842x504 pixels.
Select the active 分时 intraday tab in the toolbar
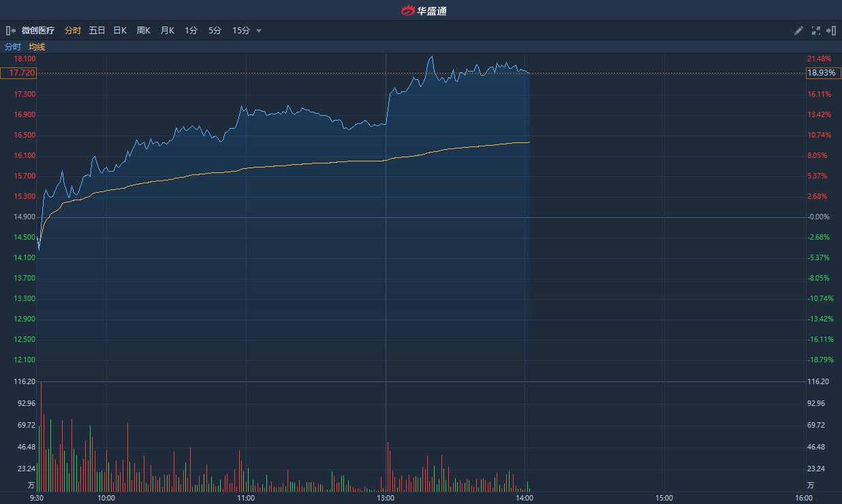[73, 31]
